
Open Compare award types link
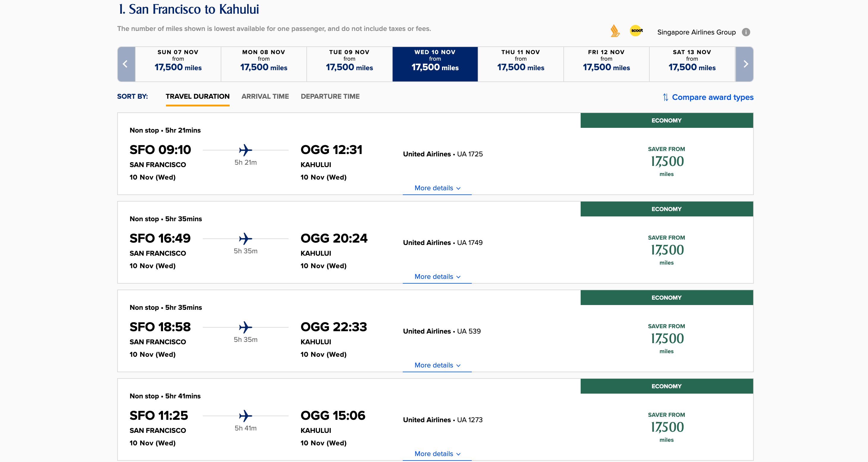[x=713, y=97]
